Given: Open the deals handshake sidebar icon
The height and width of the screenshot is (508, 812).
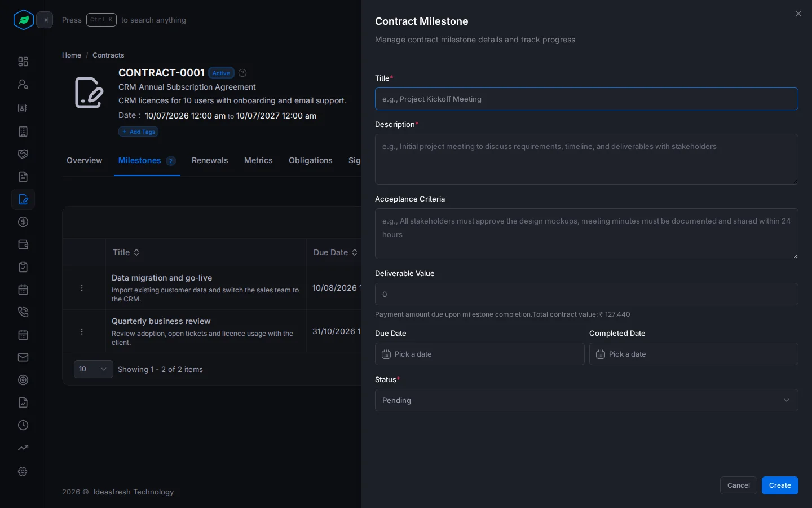Looking at the screenshot, I should click(23, 154).
